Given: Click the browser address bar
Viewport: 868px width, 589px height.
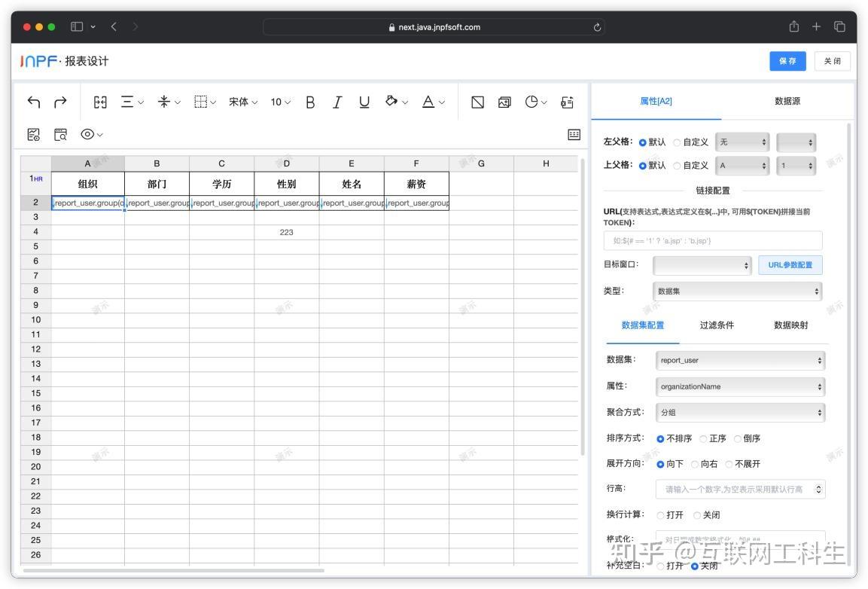Looking at the screenshot, I should click(x=434, y=27).
